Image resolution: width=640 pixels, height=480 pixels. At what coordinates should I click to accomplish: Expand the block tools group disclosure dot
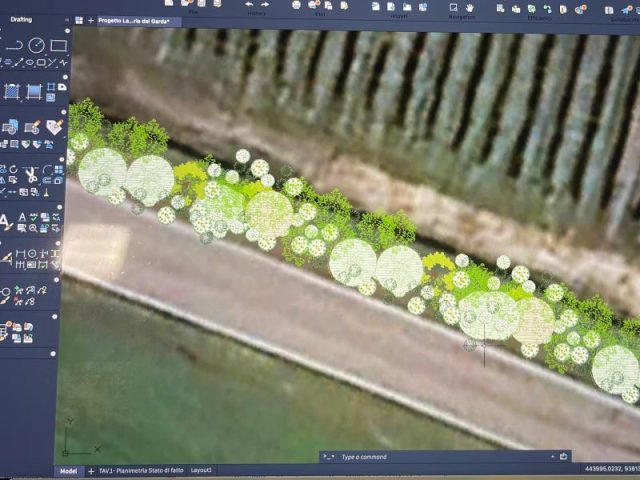pos(63,112)
